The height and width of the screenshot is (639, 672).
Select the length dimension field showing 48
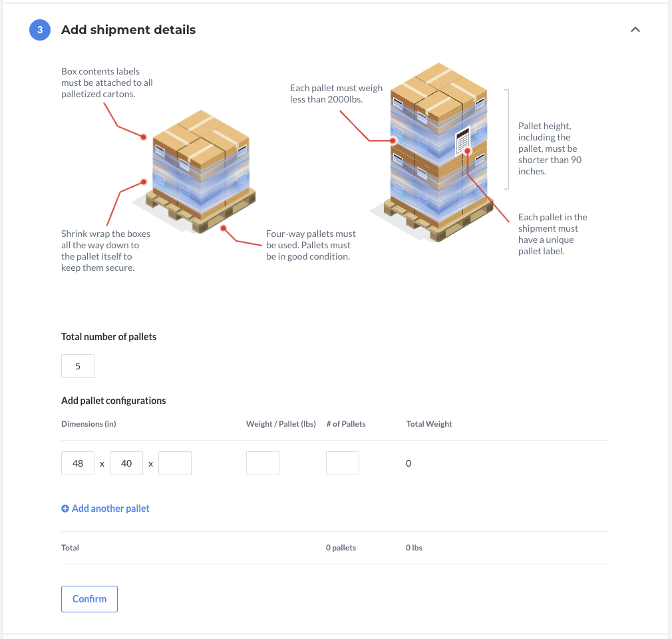[78, 463]
